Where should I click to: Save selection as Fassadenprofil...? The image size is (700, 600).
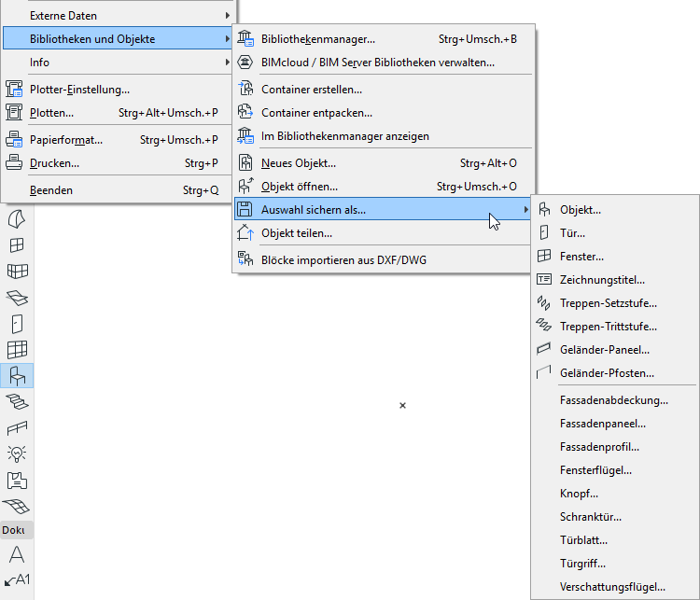click(x=614, y=446)
